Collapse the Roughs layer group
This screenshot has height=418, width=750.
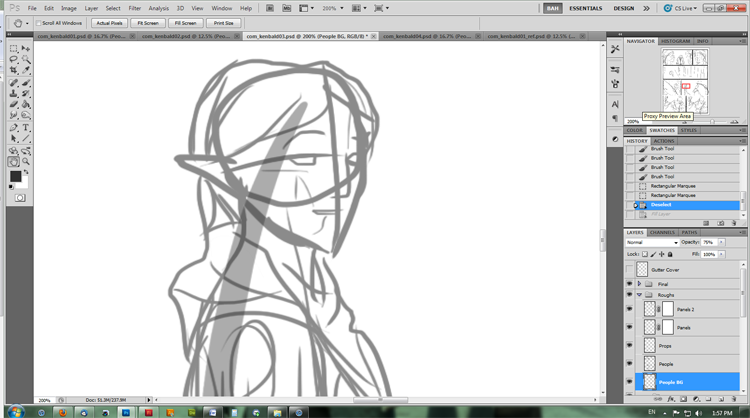pyautogui.click(x=639, y=296)
